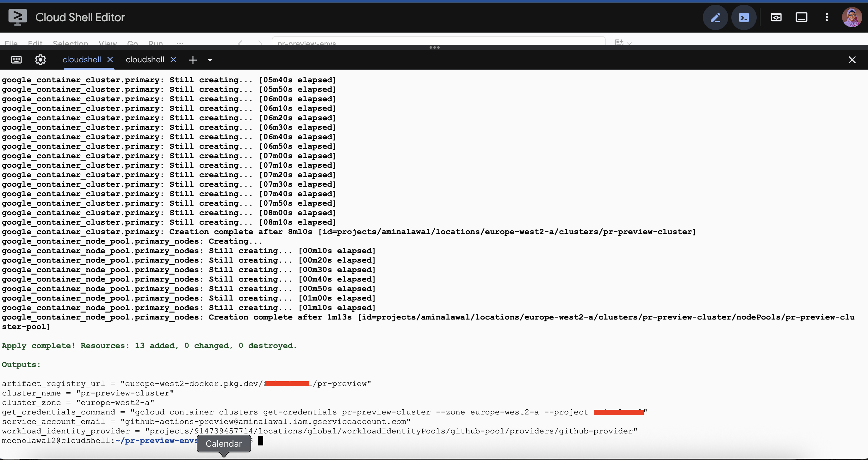Click the 'Cloud Shell Editor' title text
This screenshot has width=868, height=460.
pos(80,17)
